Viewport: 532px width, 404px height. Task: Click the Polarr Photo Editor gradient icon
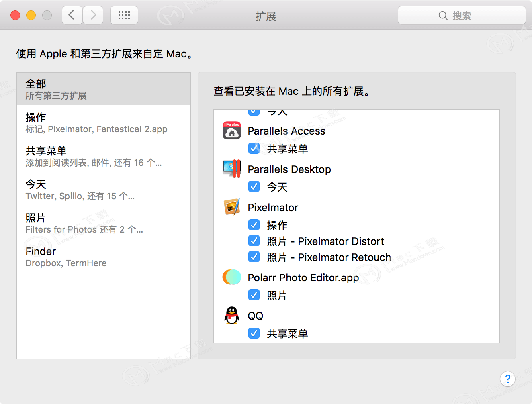232,277
